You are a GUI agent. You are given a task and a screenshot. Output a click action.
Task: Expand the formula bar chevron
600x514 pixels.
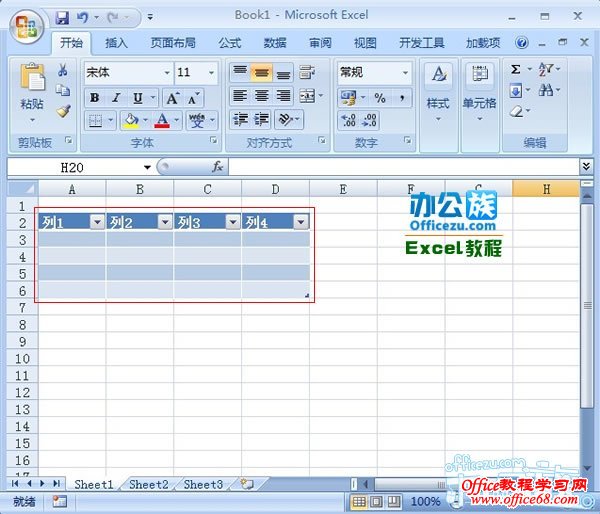coord(586,166)
